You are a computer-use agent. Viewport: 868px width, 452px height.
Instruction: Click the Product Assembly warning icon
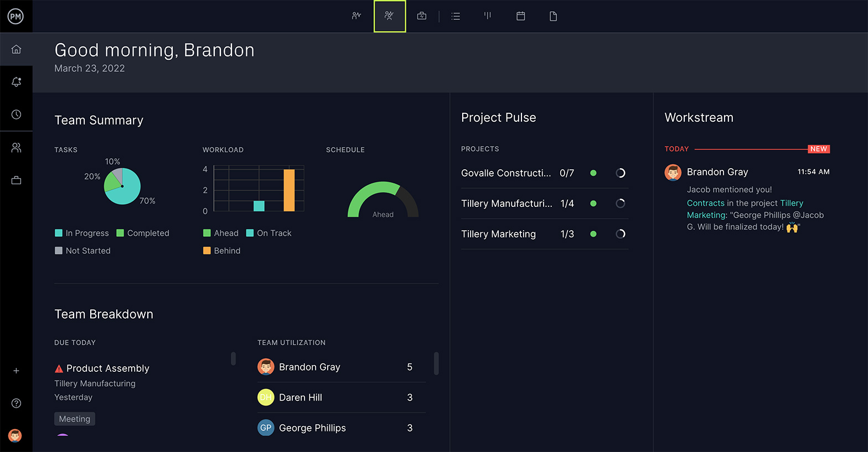point(59,368)
